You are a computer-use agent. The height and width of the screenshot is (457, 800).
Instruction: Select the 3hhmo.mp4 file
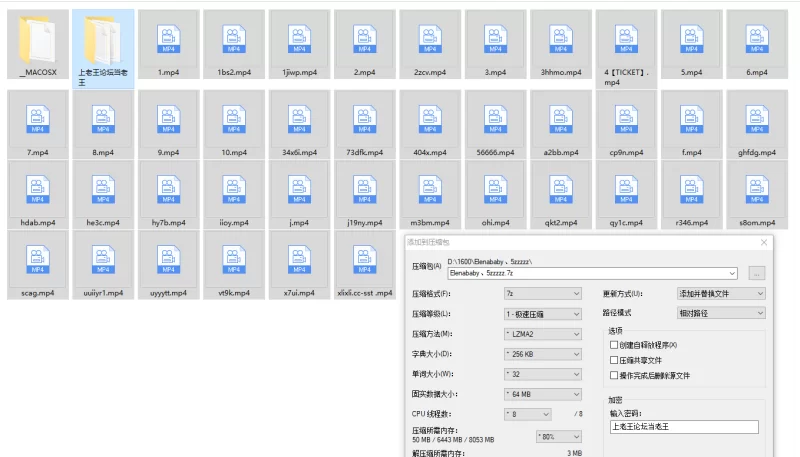pos(561,44)
